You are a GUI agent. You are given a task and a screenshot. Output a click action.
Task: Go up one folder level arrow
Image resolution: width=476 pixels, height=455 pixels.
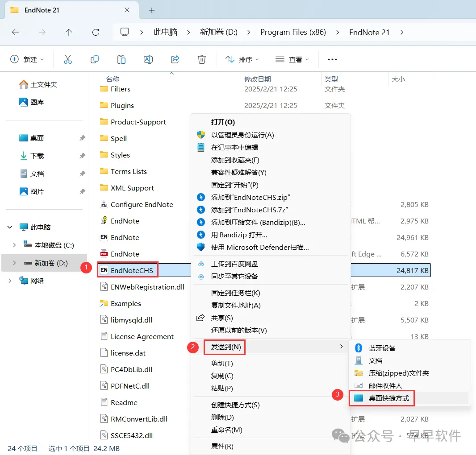(x=69, y=32)
